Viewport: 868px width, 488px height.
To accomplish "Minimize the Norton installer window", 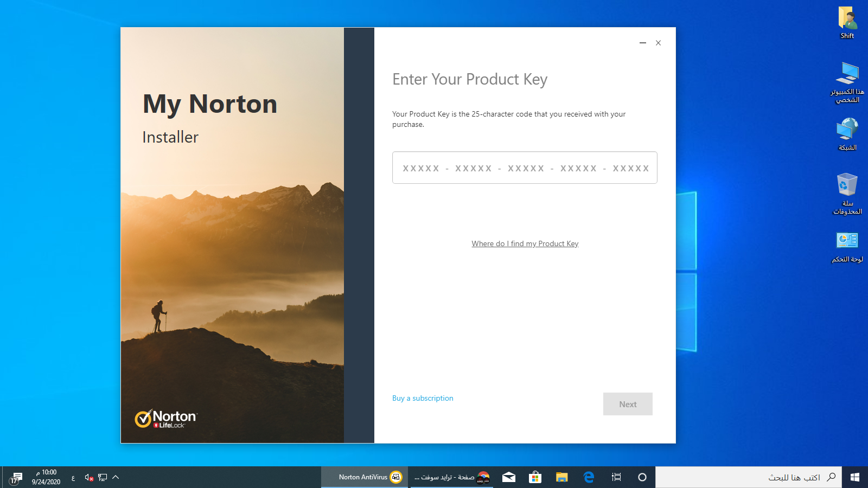I will [x=643, y=43].
